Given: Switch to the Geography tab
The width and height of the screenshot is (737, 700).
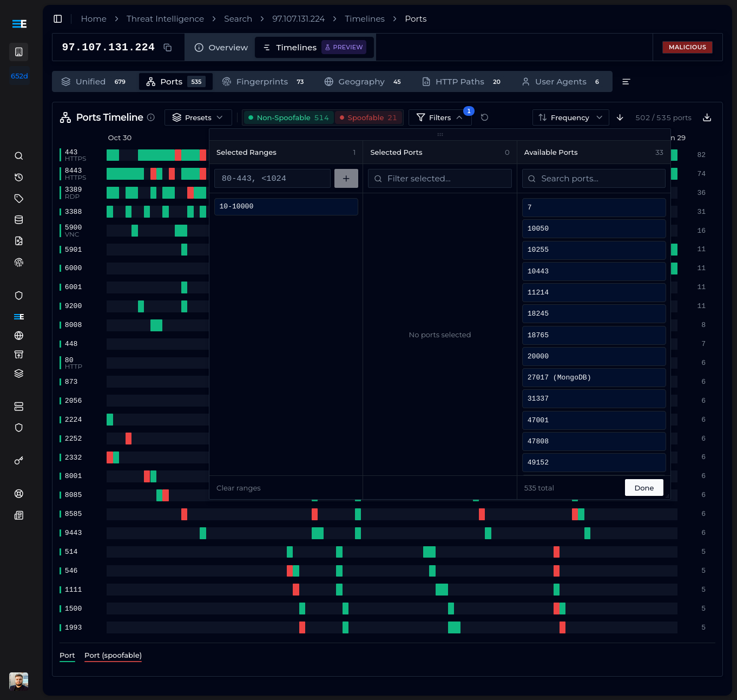Looking at the screenshot, I should 361,81.
